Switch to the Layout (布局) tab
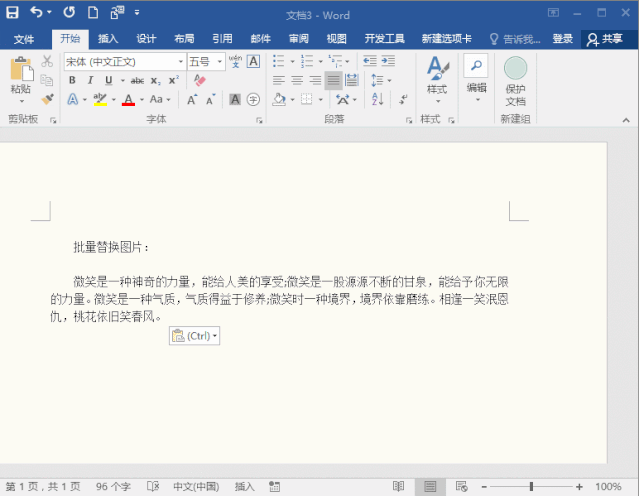The width and height of the screenshot is (639, 496). tap(184, 39)
